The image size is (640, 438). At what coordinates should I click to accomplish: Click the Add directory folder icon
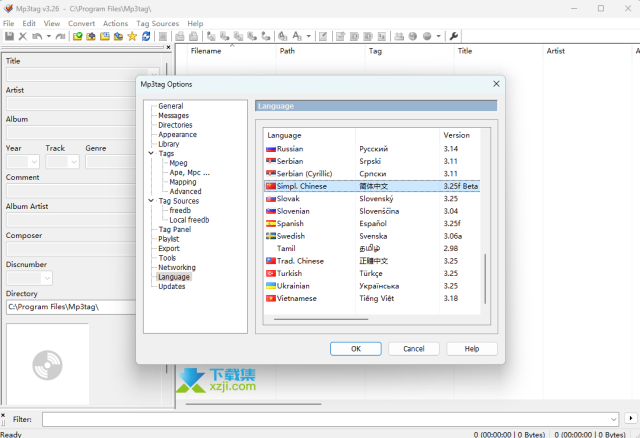tap(91, 36)
